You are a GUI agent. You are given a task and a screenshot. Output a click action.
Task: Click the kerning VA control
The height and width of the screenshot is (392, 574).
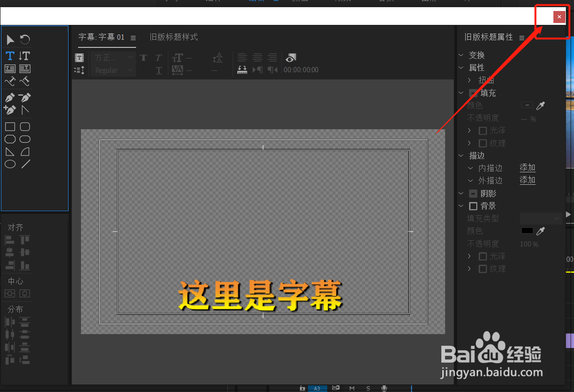tap(178, 70)
